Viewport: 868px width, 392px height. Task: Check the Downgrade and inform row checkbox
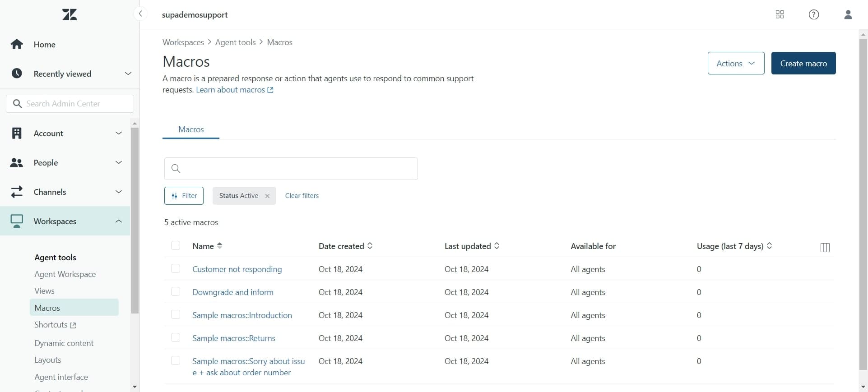[176, 291]
